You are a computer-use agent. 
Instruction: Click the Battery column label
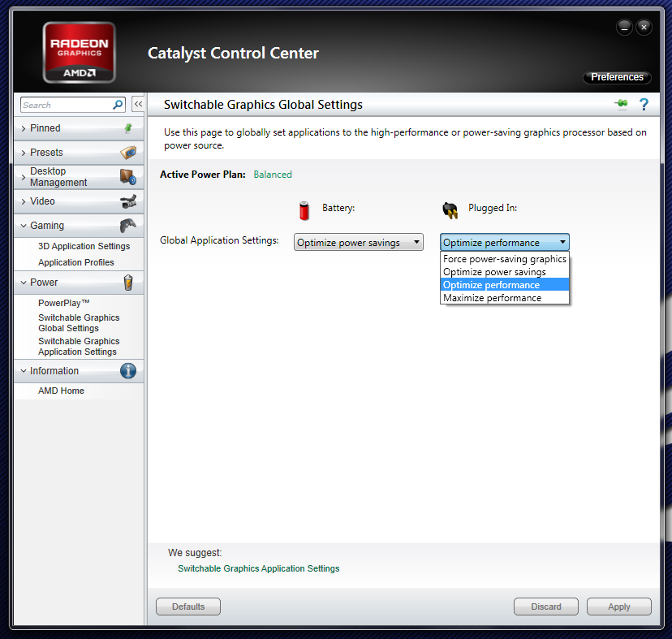point(338,208)
